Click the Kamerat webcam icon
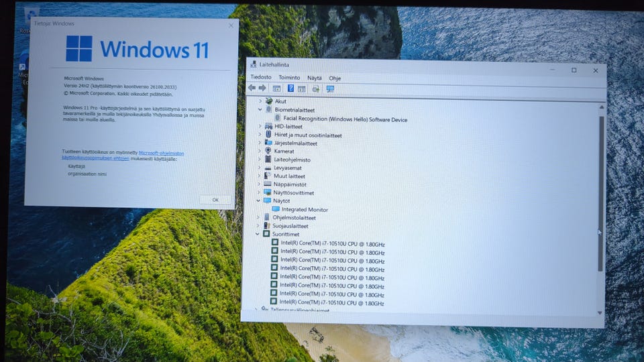The image size is (644, 362). pos(268,151)
